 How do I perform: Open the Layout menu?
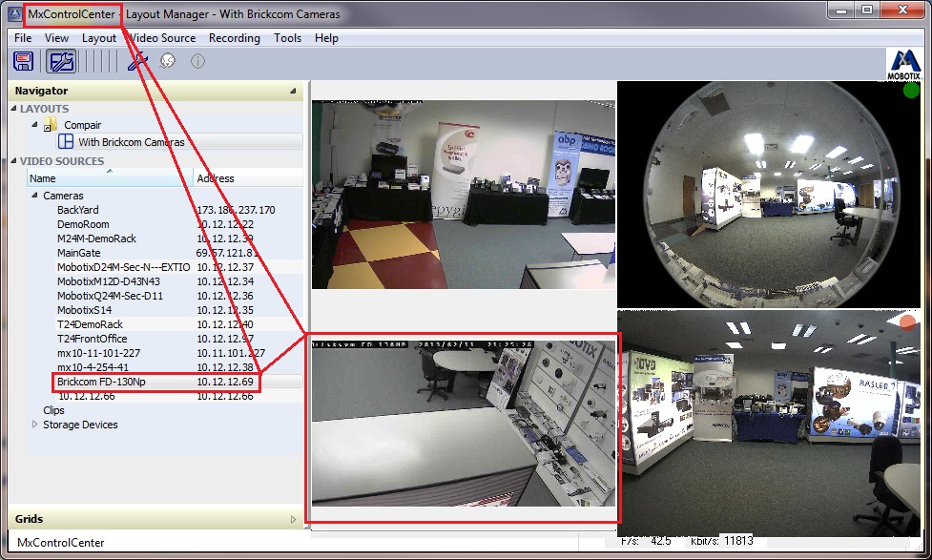[98, 38]
